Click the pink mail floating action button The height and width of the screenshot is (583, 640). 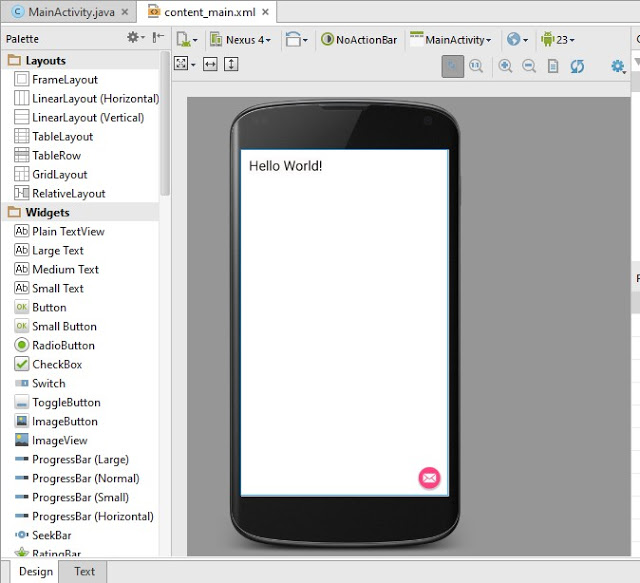(429, 478)
